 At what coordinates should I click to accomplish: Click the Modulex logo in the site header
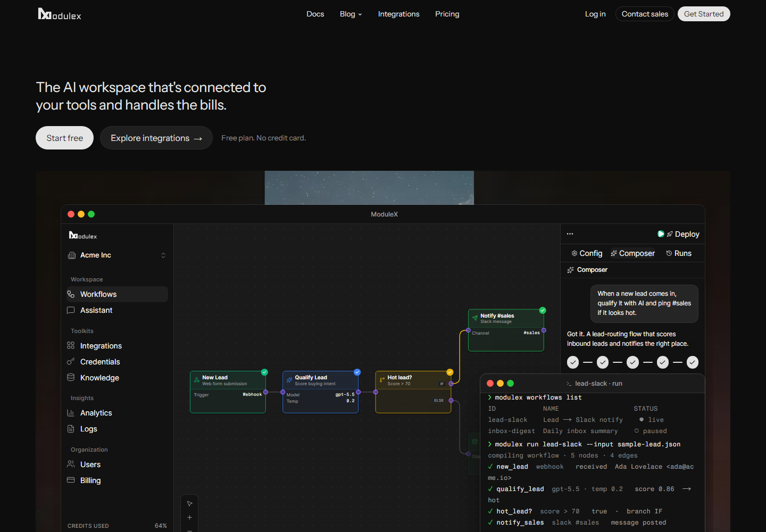coord(60,14)
